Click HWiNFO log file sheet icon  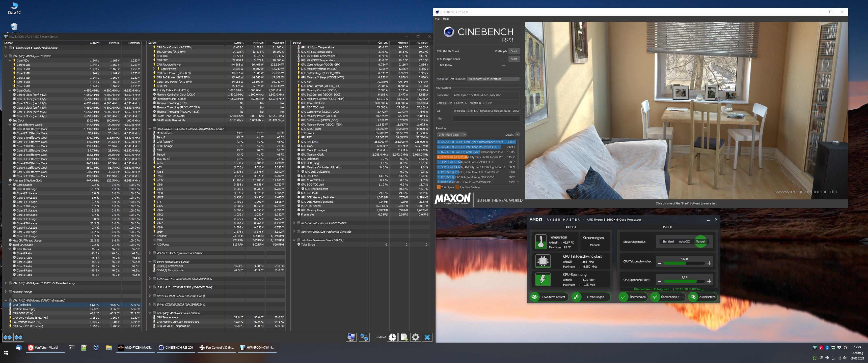404,337
